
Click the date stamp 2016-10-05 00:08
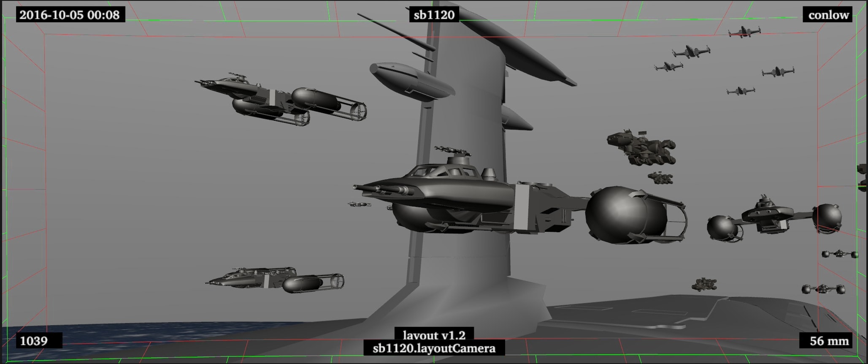(70, 15)
